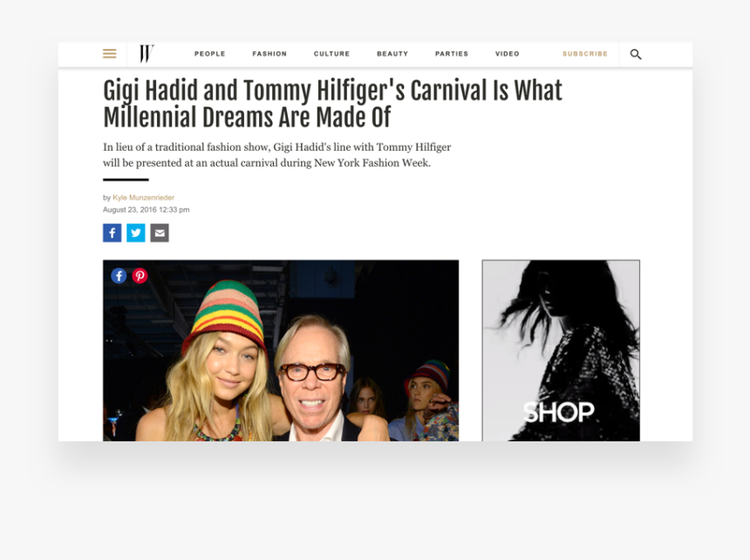This screenshot has width=750, height=560.
Task: Click the W magazine logo
Action: click(x=147, y=53)
